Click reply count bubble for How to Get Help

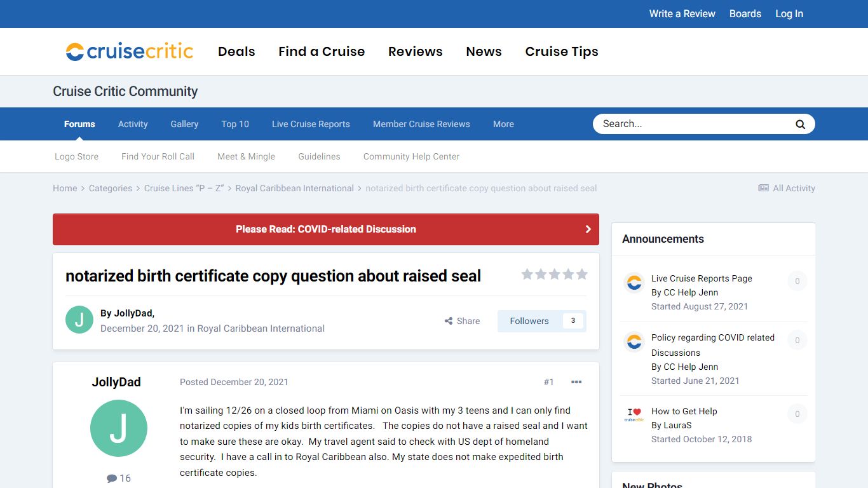coord(797,414)
